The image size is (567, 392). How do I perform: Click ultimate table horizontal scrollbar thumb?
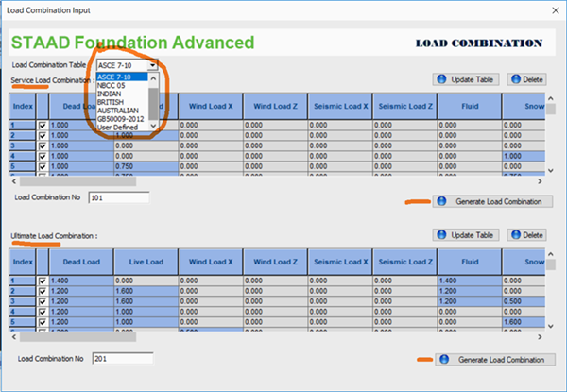click(77, 336)
